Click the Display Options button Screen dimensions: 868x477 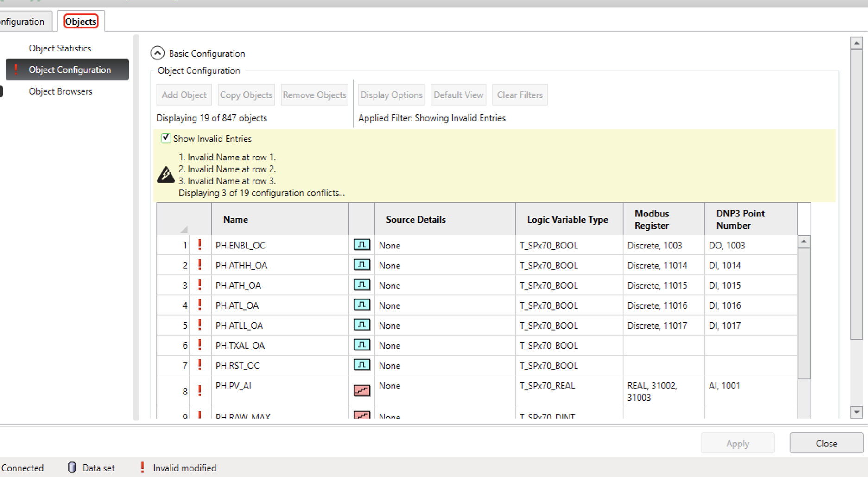392,95
